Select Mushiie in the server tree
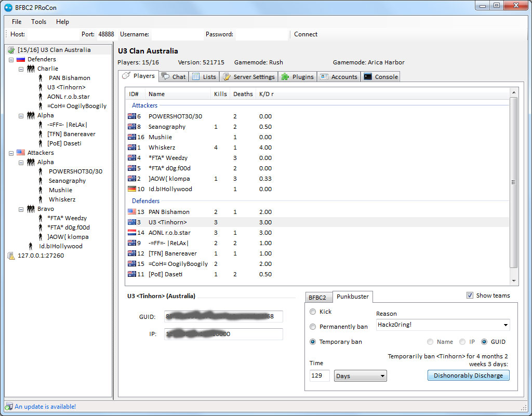532x416 pixels. point(60,190)
